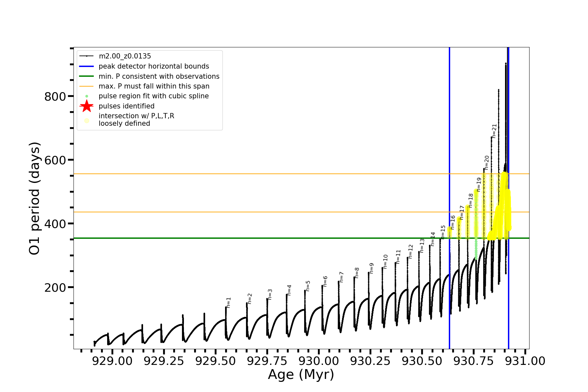Click the black line marker beside m2.00_z0.0135

(87, 56)
